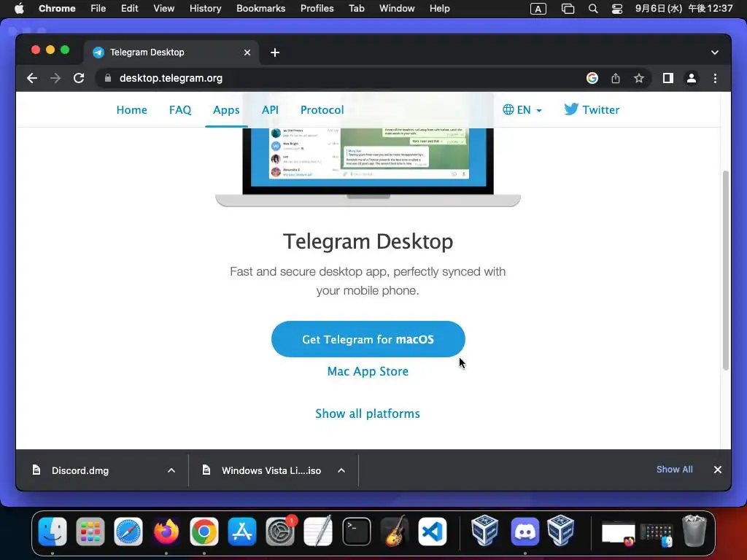
Task: Launch Terminal from the Dock
Action: tap(356, 532)
